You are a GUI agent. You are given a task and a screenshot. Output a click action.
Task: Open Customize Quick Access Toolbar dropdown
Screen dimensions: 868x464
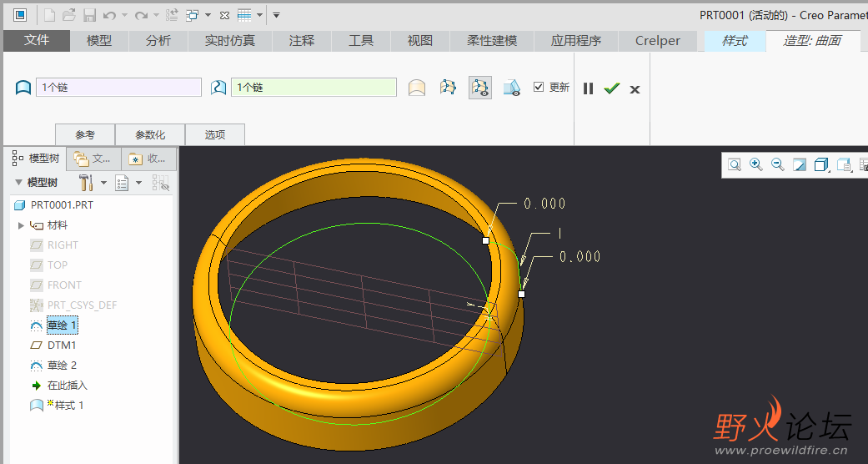click(x=276, y=16)
